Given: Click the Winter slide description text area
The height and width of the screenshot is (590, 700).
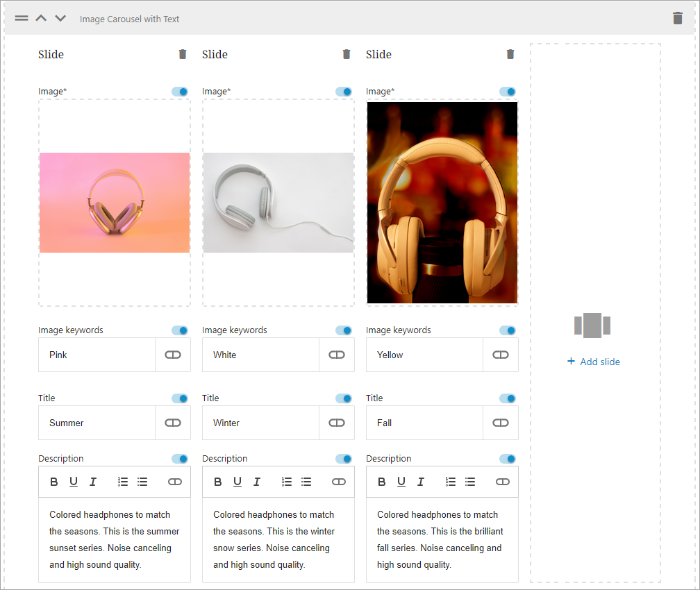Looking at the screenshot, I should pyautogui.click(x=278, y=539).
